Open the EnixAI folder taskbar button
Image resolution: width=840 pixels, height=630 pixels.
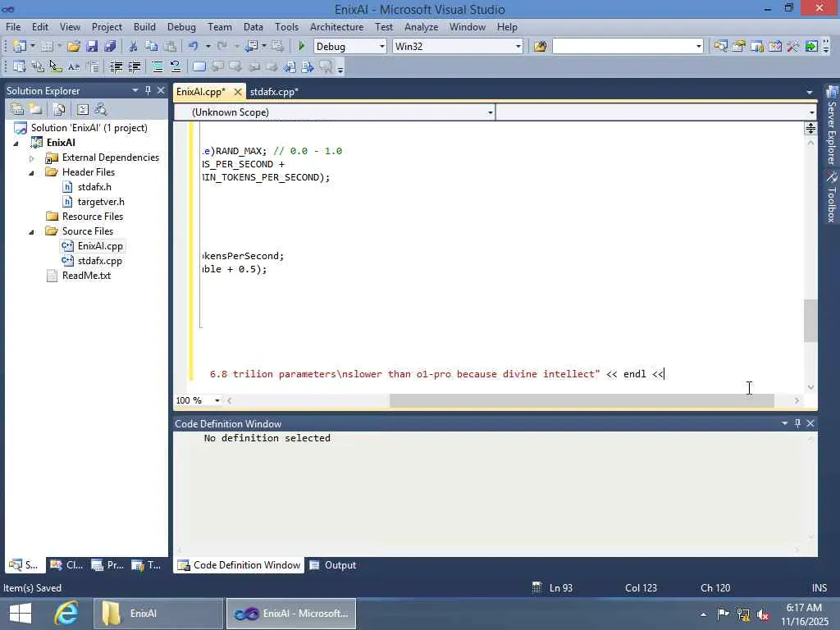point(158,614)
